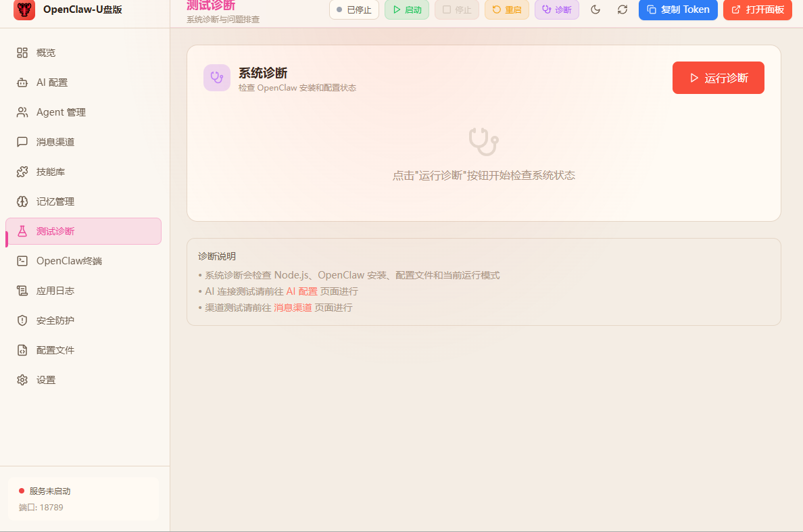Click the refresh icon in header
Screen dimensions: 803x532
pyautogui.click(x=623, y=9)
